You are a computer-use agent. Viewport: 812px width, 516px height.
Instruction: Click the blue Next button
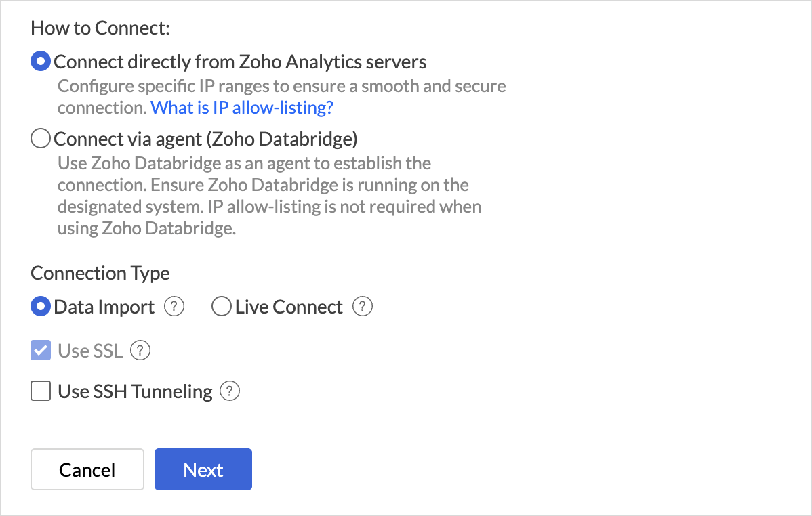pos(203,469)
